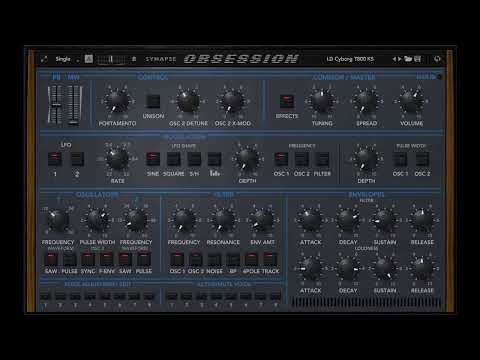Click the save preset disk icon
Viewport: 480px width, 360px height.
click(x=417, y=59)
